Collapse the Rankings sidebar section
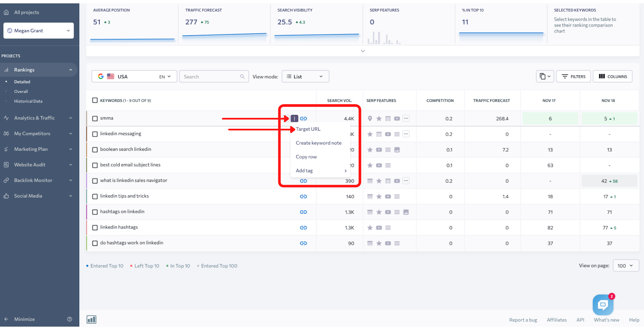The width and height of the screenshot is (644, 330). pos(39,70)
